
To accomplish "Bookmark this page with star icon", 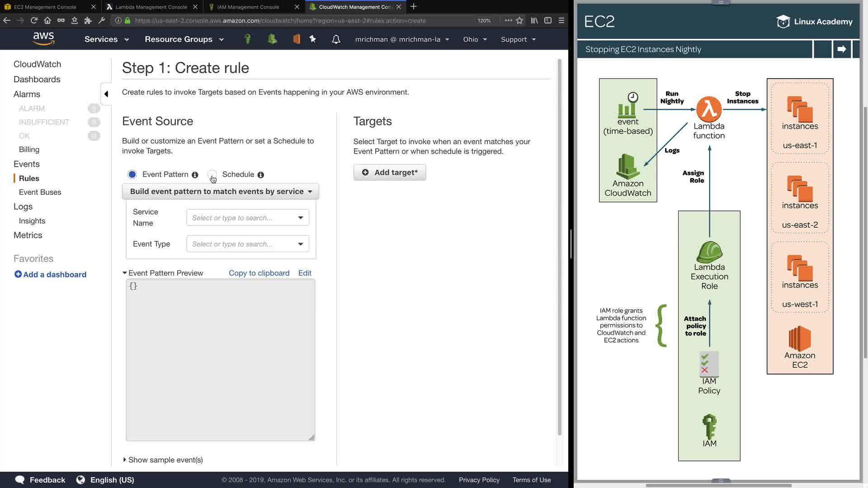I will point(519,20).
